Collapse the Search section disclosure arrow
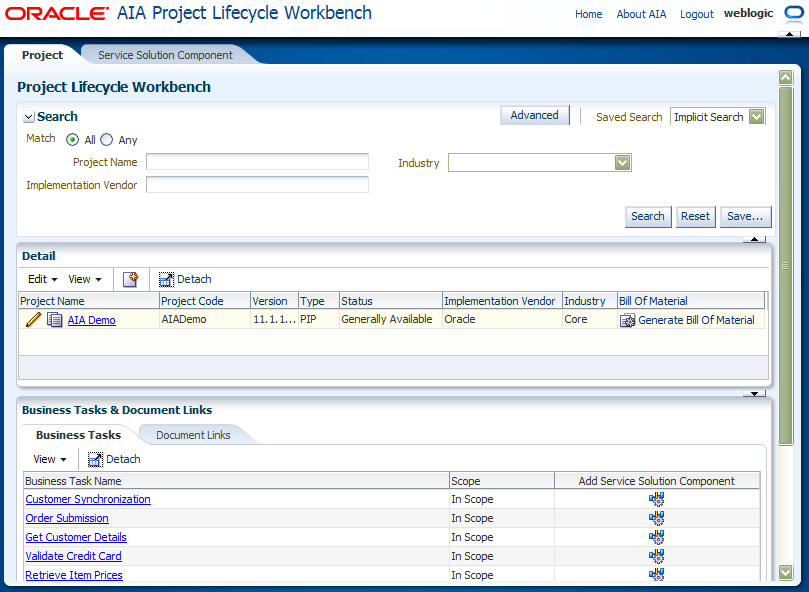 click(29, 117)
